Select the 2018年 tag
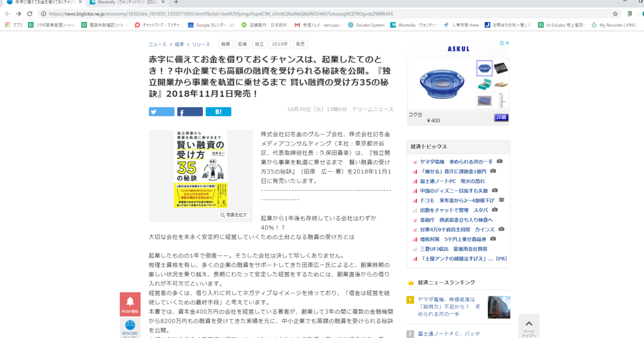This screenshot has width=644, height=338. point(280,45)
